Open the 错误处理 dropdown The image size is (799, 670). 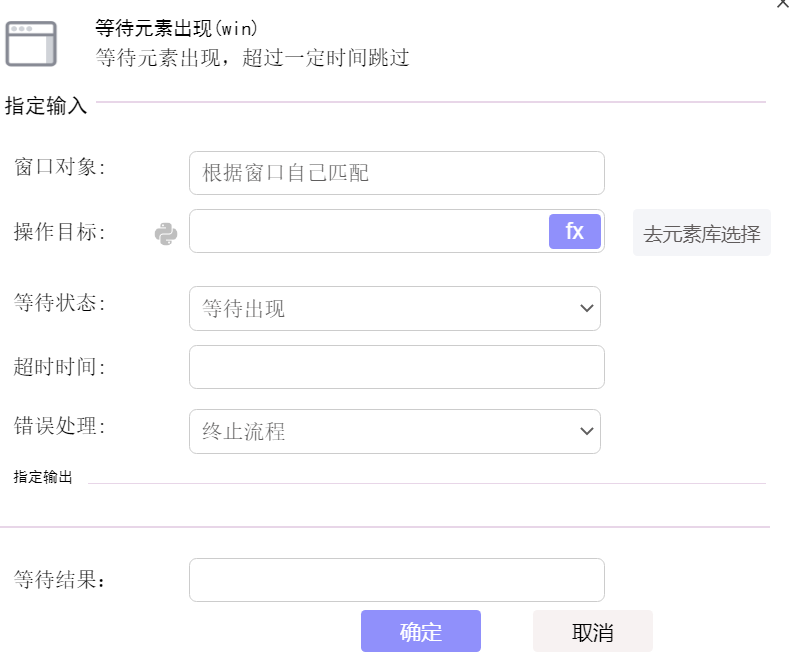pos(394,431)
